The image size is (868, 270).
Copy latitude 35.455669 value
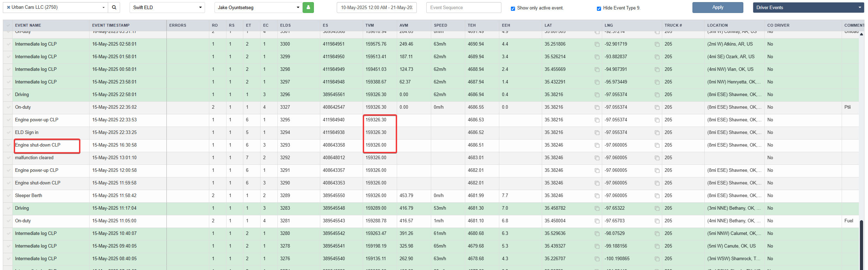click(597, 69)
